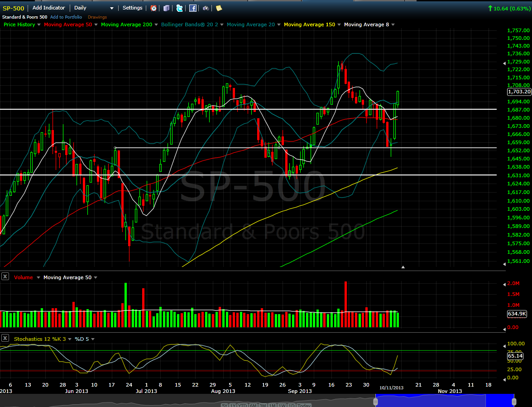Select the Price History label
The width and height of the screenshot is (532, 407).
(19, 24)
